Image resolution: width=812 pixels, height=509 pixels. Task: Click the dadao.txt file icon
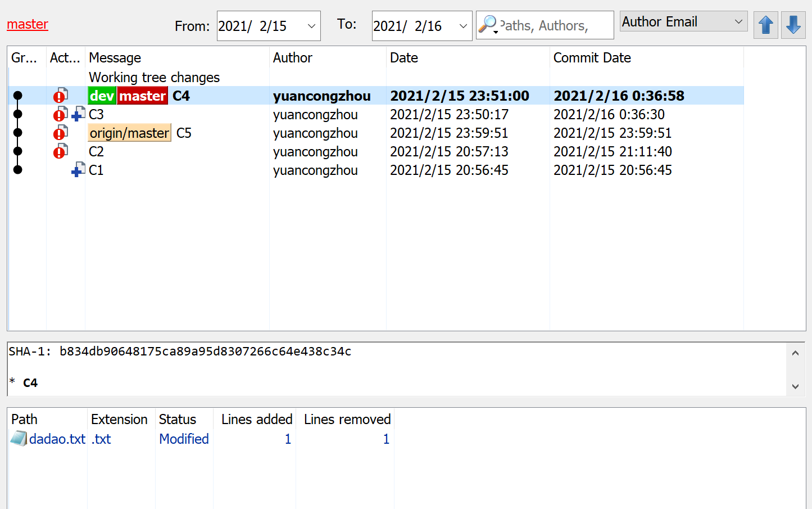[x=19, y=439]
